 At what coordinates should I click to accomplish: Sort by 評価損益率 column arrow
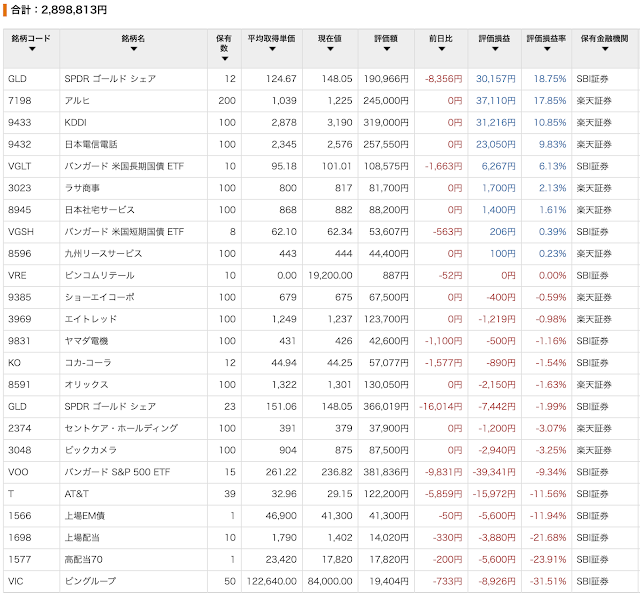(547, 49)
